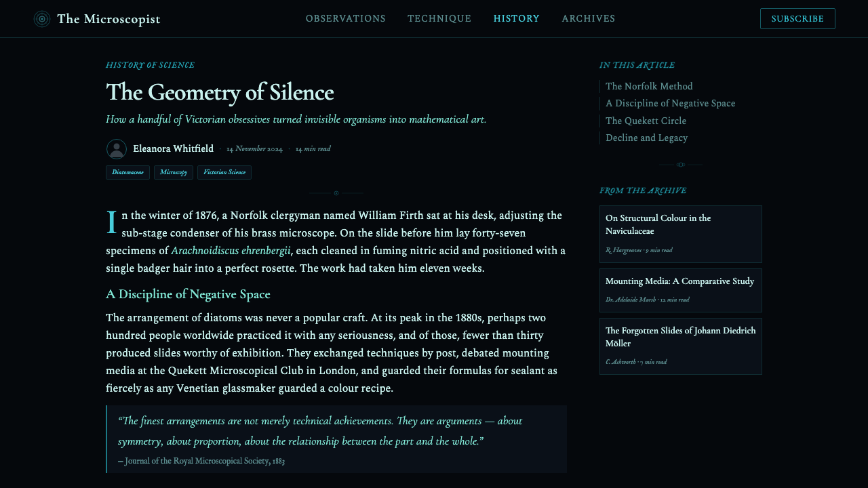This screenshot has height=488, width=868.
Task: Click the Arachnoidiscus ehrenbergii species link
Action: click(x=231, y=251)
